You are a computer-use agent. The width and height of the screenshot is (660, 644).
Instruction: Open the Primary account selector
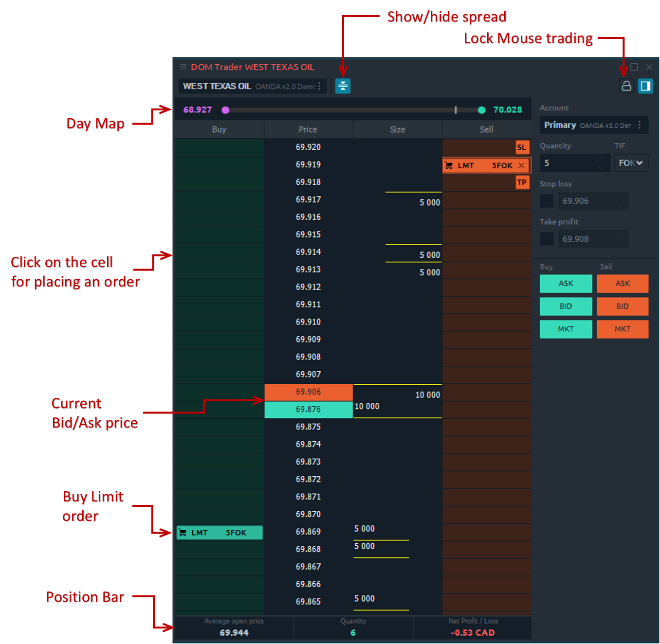pos(587,125)
